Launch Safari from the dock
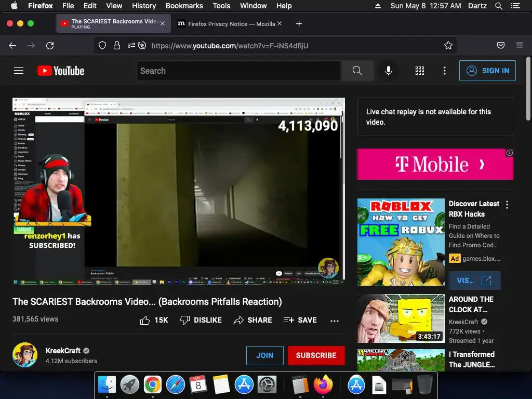The height and width of the screenshot is (399, 532). [176, 384]
